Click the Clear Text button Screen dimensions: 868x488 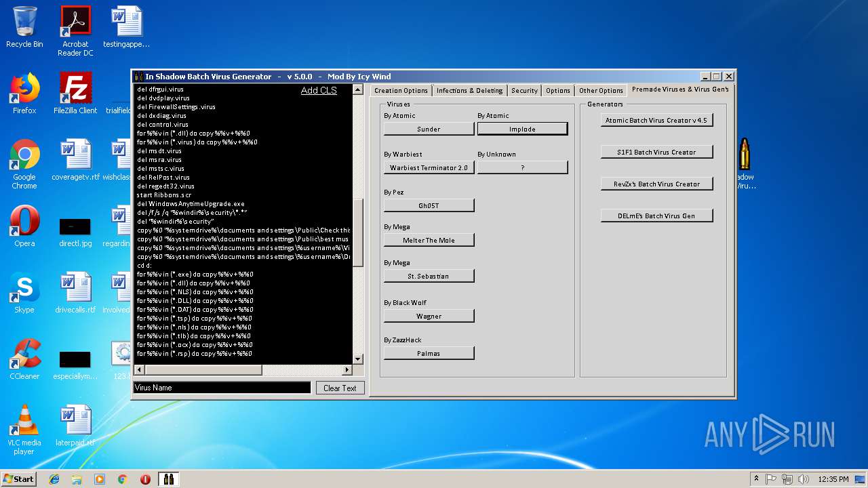(340, 388)
